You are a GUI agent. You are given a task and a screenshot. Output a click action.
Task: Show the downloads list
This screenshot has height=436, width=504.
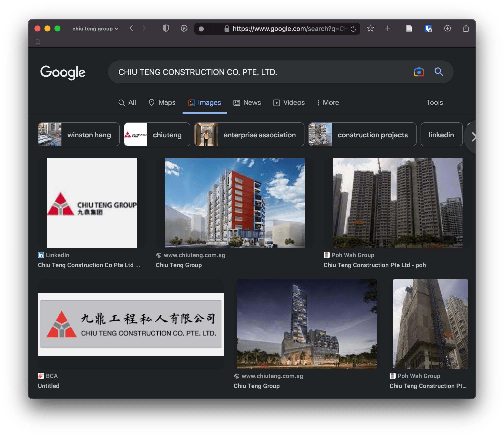(447, 28)
